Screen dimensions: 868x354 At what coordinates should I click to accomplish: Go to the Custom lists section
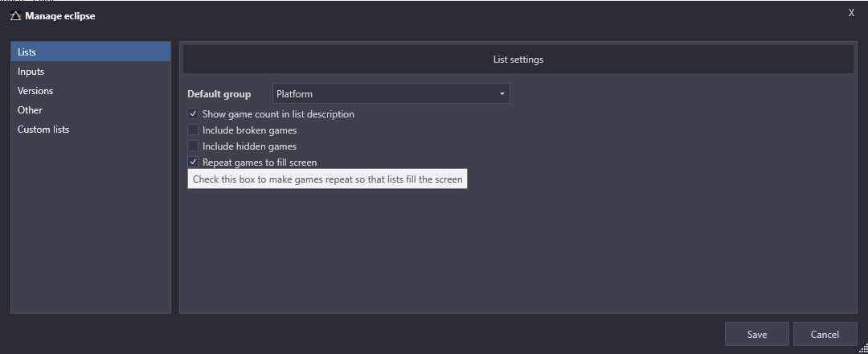pos(91,130)
